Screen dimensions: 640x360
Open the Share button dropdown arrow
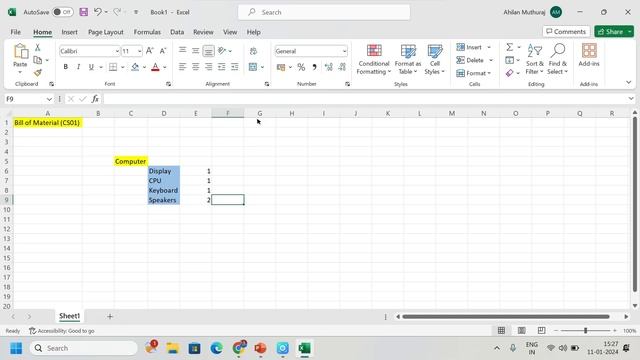coord(630,31)
